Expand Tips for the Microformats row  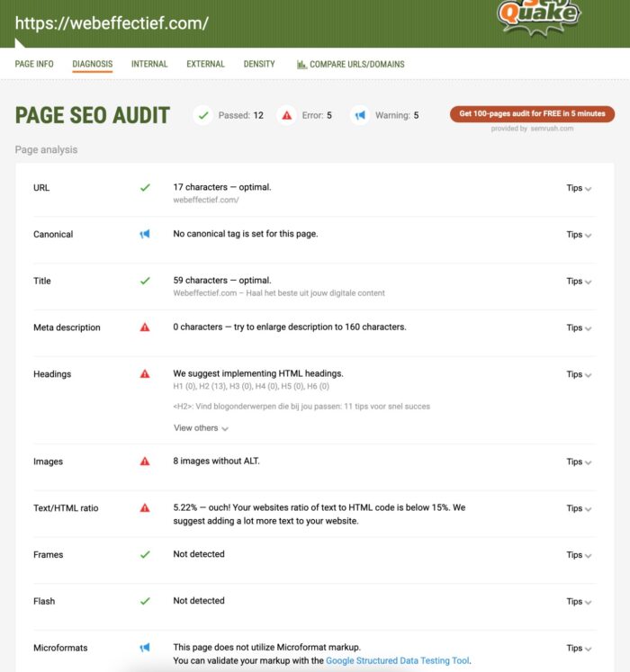[579, 648]
